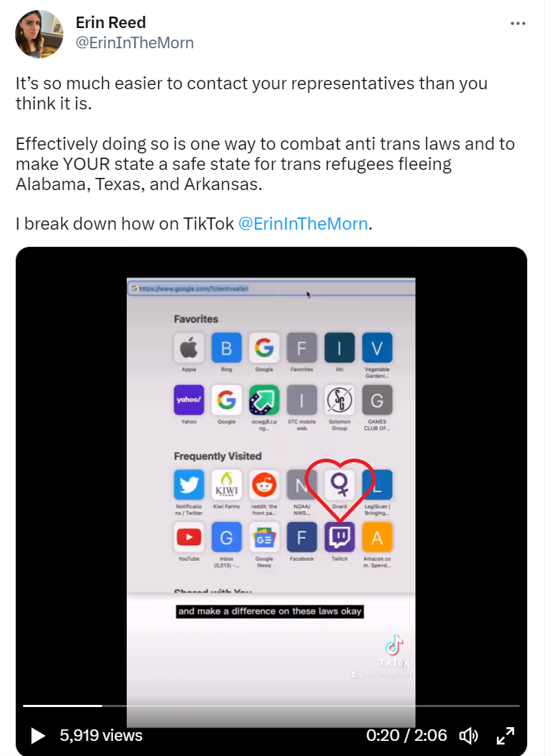This screenshot has width=553, height=756.
Task: Seek along the video progress bar
Action: tap(271, 706)
